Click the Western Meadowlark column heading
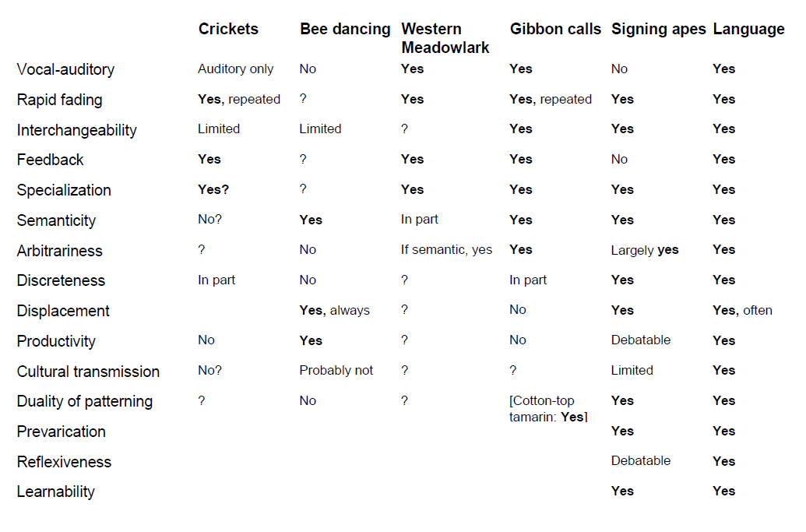This screenshot has width=806, height=532. (445, 38)
